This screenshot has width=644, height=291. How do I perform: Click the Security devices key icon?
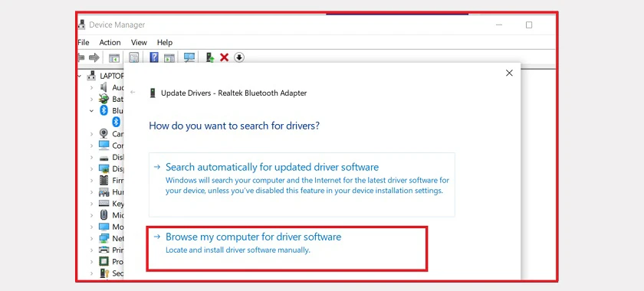104,273
